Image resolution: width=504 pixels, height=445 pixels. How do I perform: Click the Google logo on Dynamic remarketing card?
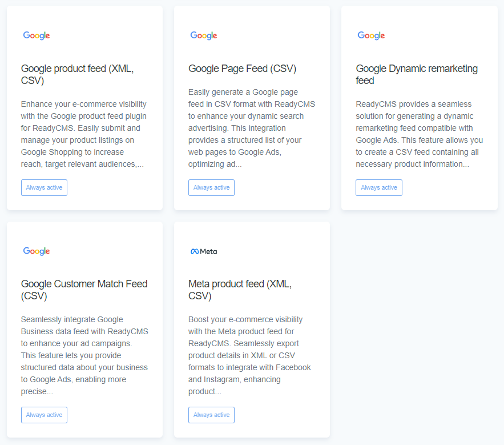pyautogui.click(x=371, y=35)
